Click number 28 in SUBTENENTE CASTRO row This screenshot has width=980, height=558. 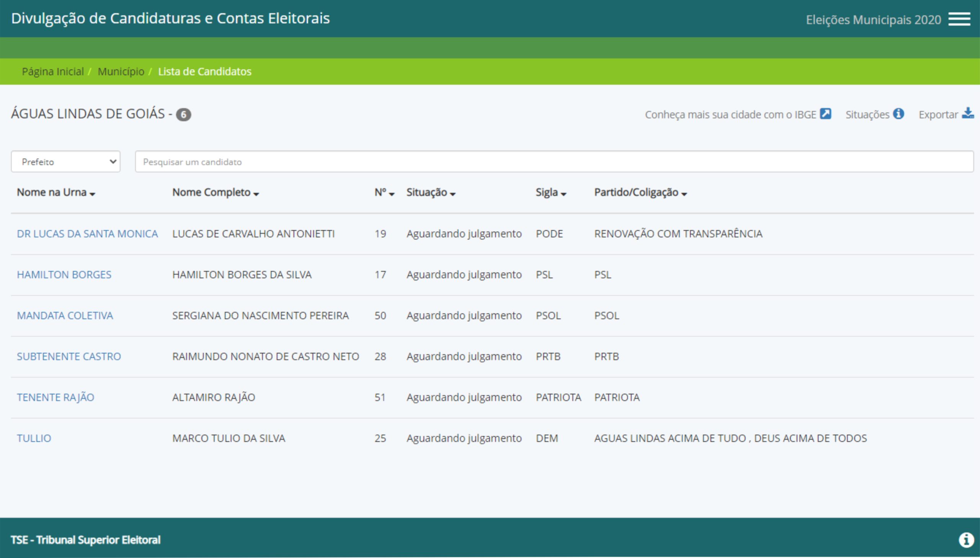coord(380,357)
